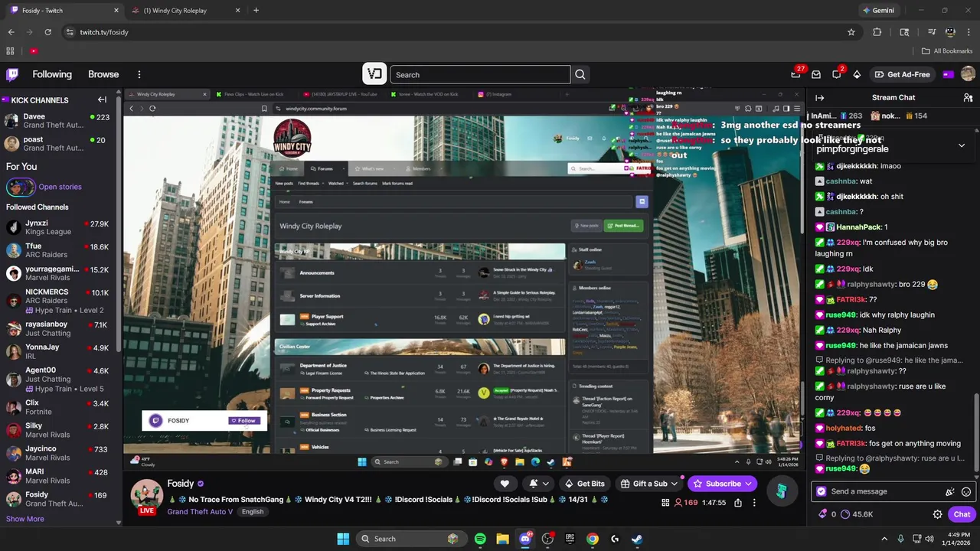Reload the twitch.tv page

click(x=47, y=32)
